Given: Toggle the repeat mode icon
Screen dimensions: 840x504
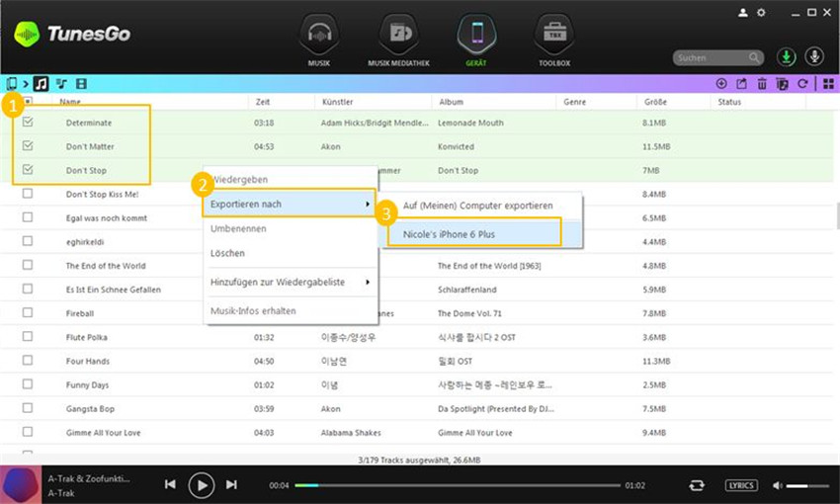Looking at the screenshot, I should click(697, 485).
